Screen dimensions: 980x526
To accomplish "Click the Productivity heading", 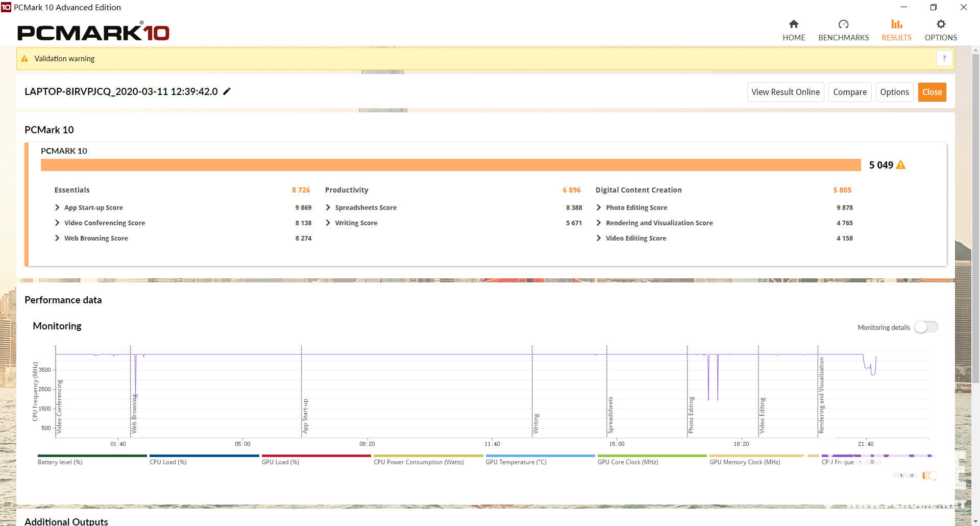I will pos(347,190).
